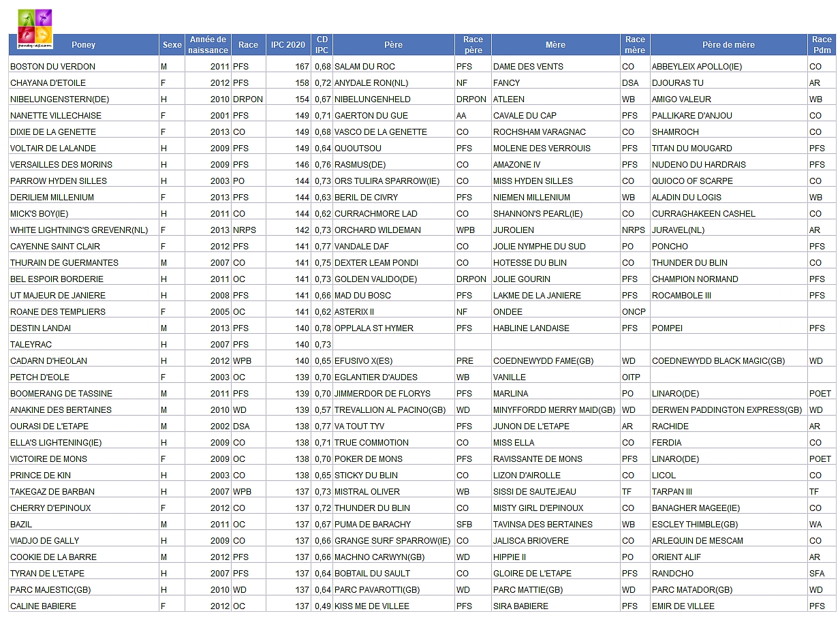Select pony WHITE LIGHTNING'S GREVENR(NL)
This screenshot has height=620, width=840.
tap(79, 230)
